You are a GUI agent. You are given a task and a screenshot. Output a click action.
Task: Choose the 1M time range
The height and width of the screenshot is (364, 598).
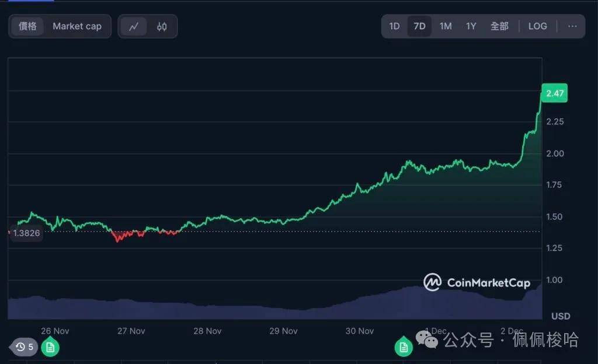pos(446,26)
